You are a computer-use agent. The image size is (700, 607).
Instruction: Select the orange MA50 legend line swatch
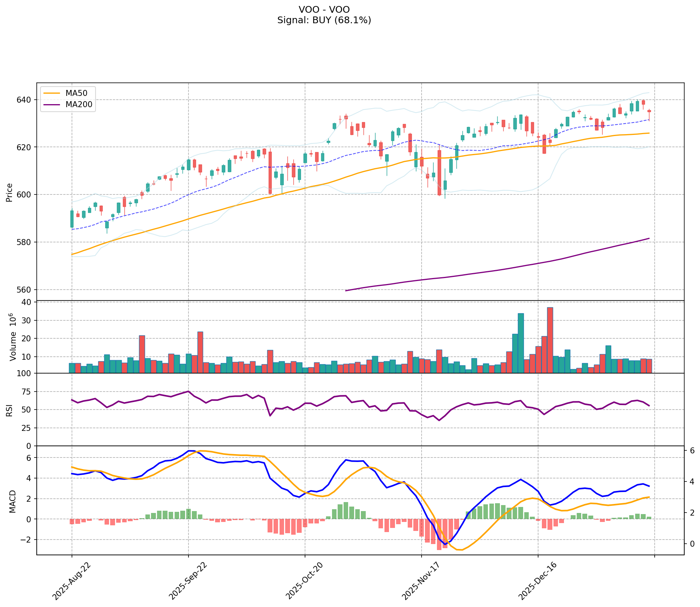coord(52,93)
